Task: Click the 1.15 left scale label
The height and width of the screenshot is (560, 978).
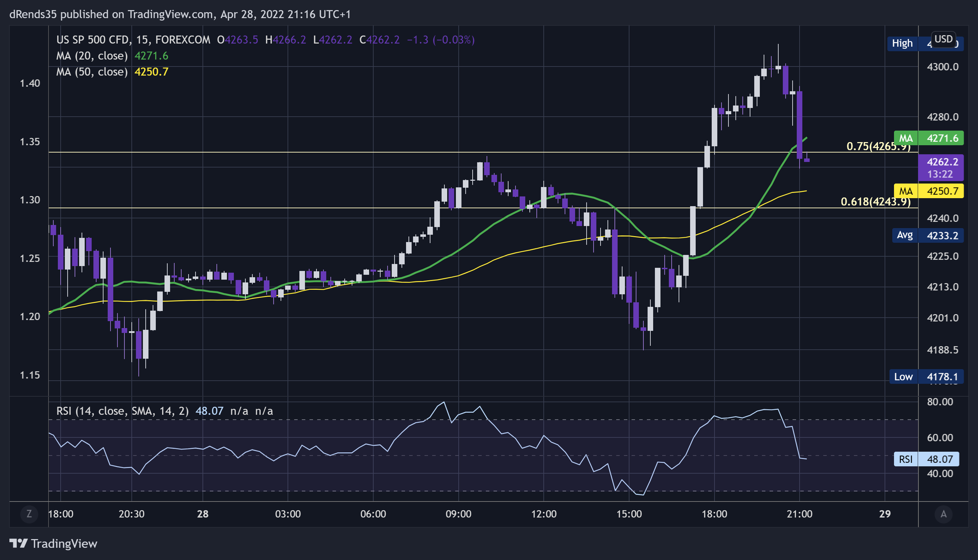Action: click(x=30, y=375)
